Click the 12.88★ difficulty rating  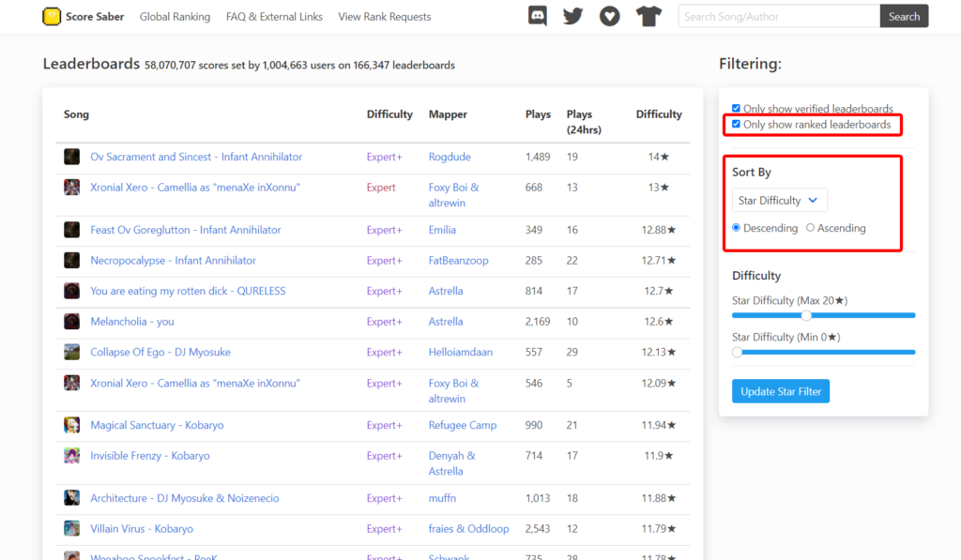click(x=659, y=230)
